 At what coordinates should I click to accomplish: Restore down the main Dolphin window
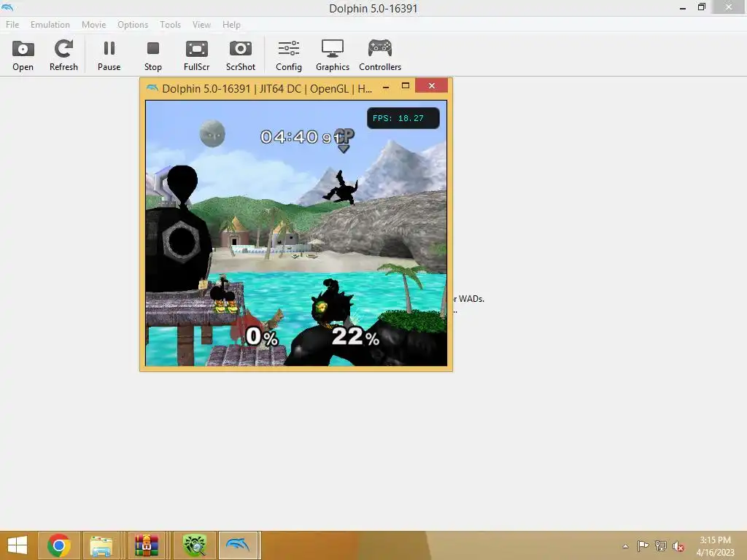pyautogui.click(x=702, y=7)
